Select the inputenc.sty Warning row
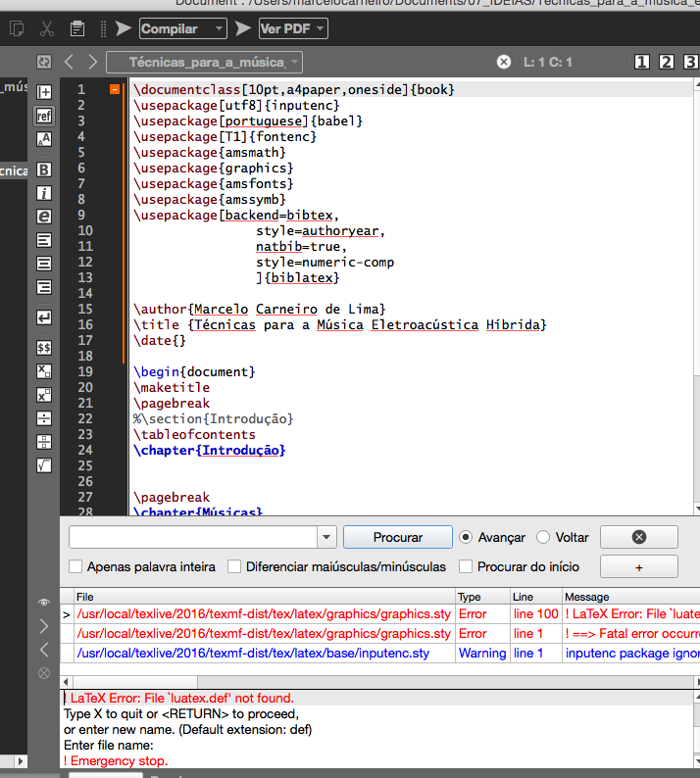 point(379,653)
